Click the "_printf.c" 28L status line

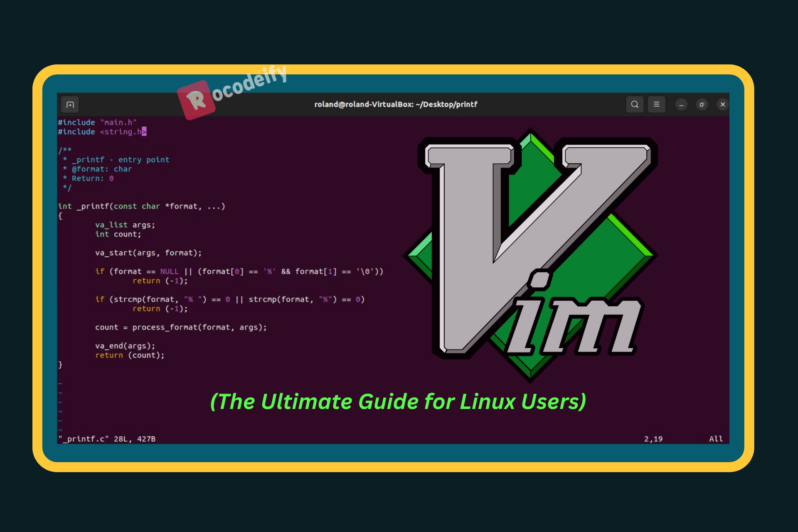pyautogui.click(x=107, y=439)
